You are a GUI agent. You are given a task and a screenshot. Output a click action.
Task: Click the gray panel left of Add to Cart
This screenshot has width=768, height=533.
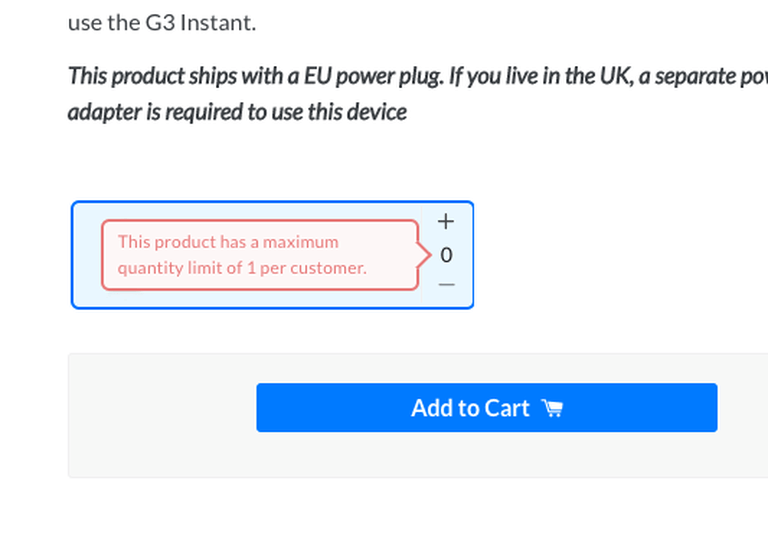pos(160,414)
